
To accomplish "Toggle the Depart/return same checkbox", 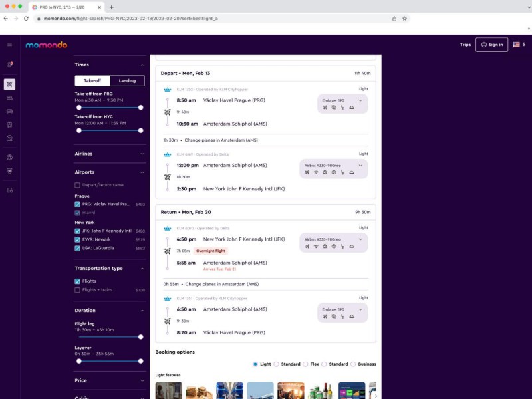I will 77,185.
